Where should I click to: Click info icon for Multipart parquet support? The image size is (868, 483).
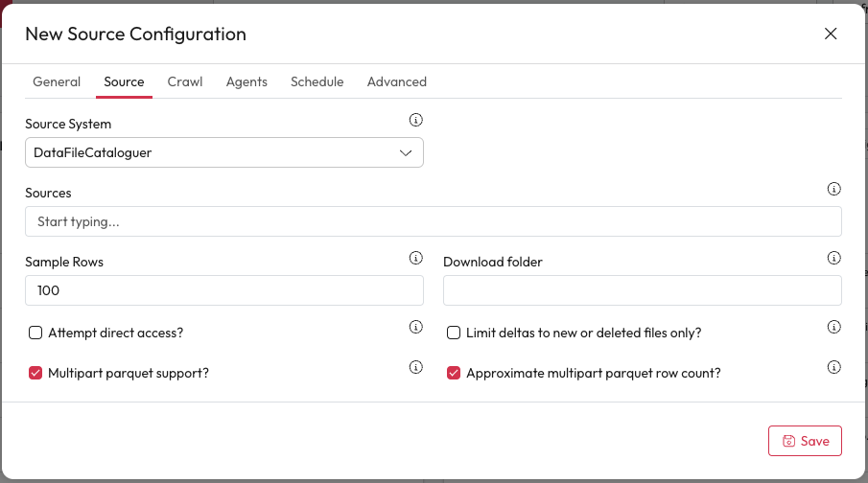click(x=416, y=367)
